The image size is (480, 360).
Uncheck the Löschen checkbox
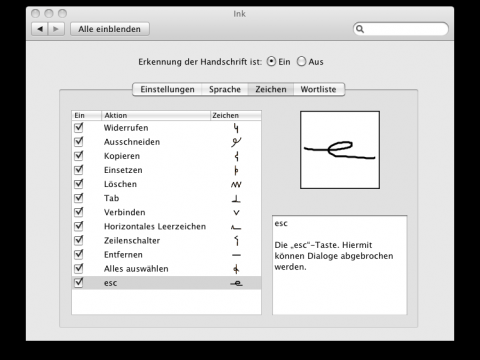click(79, 184)
